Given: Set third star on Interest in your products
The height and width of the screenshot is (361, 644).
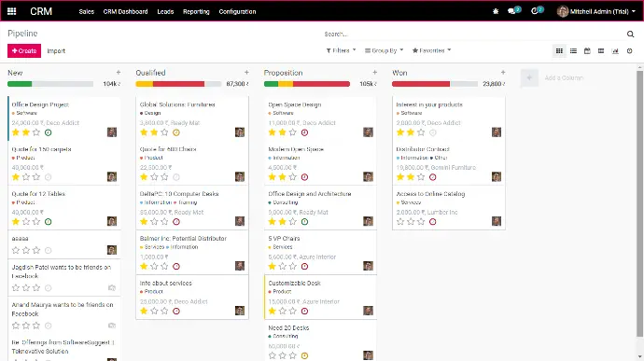Looking at the screenshot, I should [x=421, y=132].
